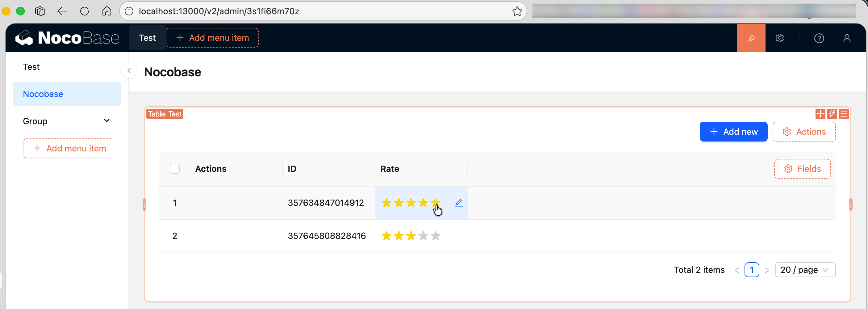Edit the first row's rating via pencil icon
Viewport: 868px width, 309px height.
pos(459,202)
